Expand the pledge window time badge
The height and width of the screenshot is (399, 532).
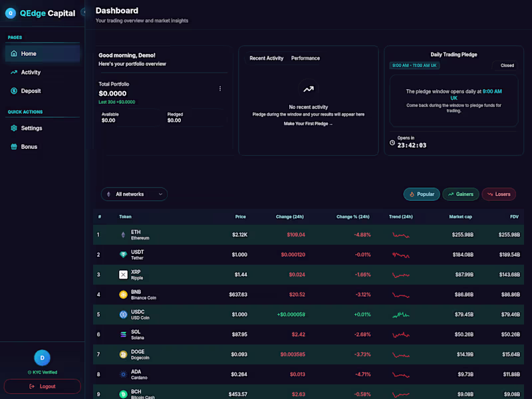416,65
